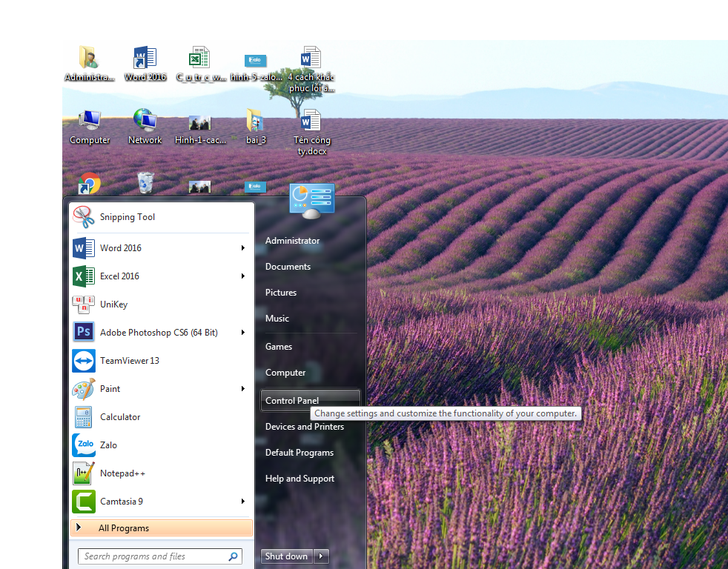Select the Excel file C_u_tr_c_w desktop icon
The image size is (728, 569).
[201, 64]
